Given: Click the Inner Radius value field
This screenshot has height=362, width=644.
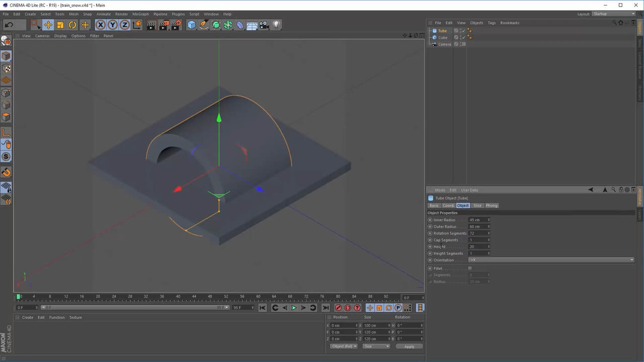Looking at the screenshot, I should (478, 220).
